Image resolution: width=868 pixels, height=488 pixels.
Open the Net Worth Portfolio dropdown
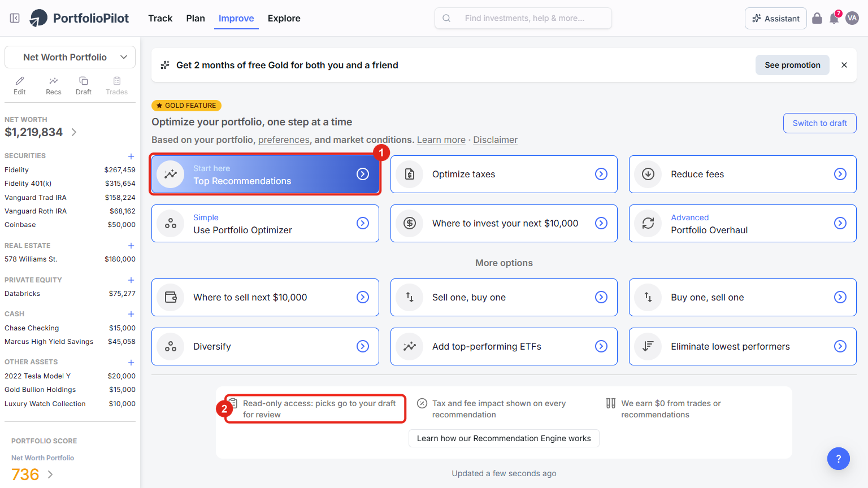[x=70, y=57]
